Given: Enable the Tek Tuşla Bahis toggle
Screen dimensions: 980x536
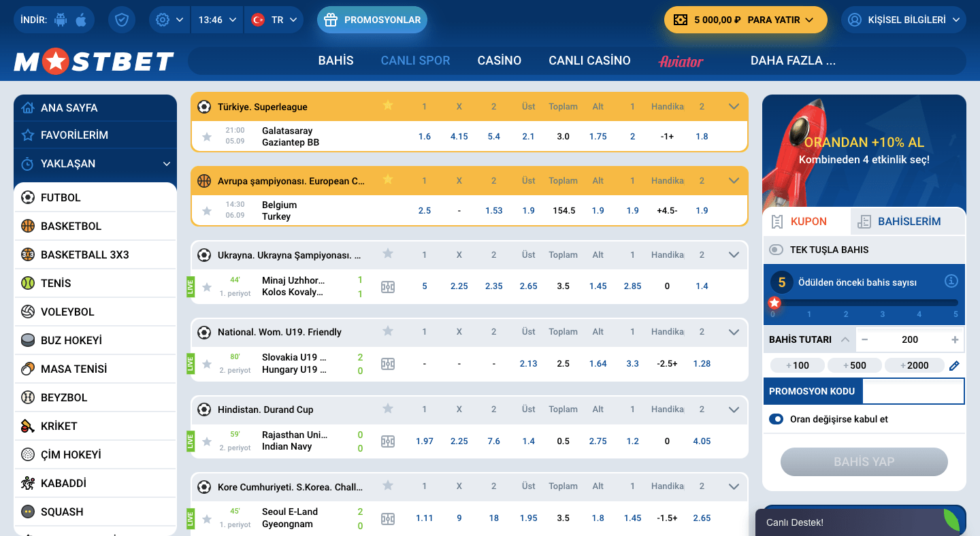Looking at the screenshot, I should click(776, 250).
